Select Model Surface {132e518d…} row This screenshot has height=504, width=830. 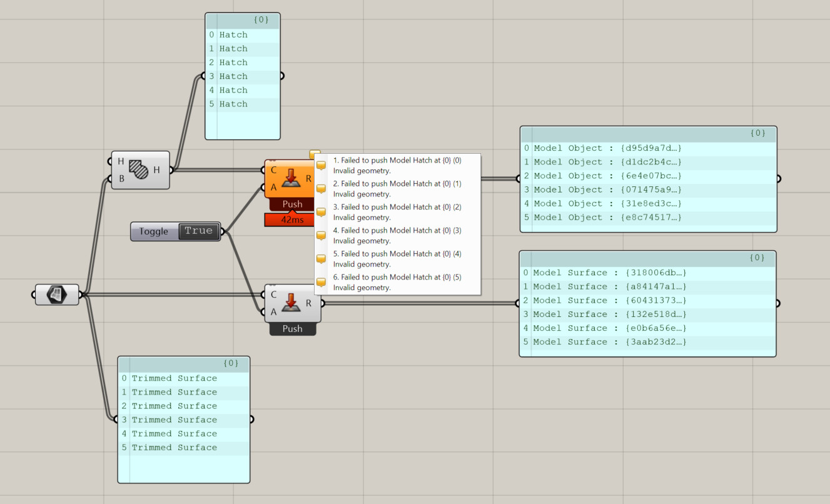tap(648, 314)
